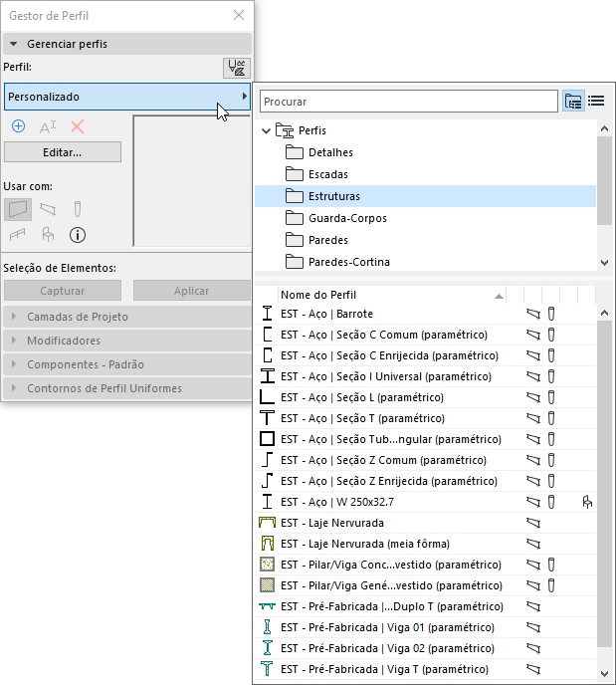This screenshot has width=616, height=685.
Task: Click the Duplo T prefabricated profile icon
Action: [x=267, y=606]
